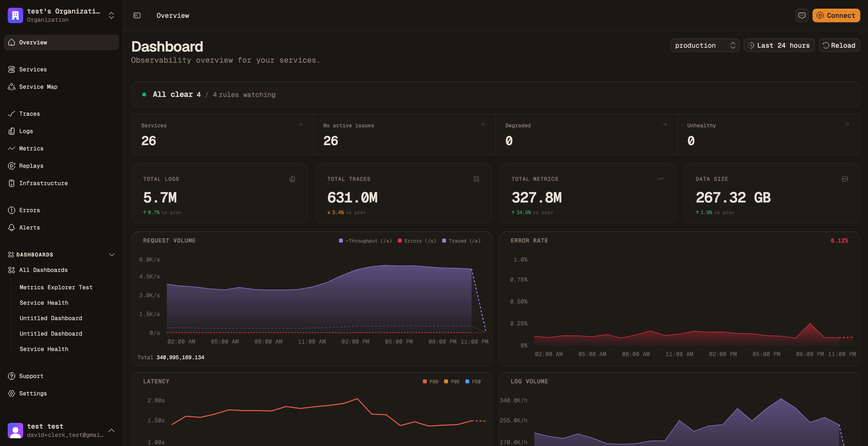Viewport: 868px width, 446px height.
Task: Click the Traces sidebar icon
Action: [12, 114]
